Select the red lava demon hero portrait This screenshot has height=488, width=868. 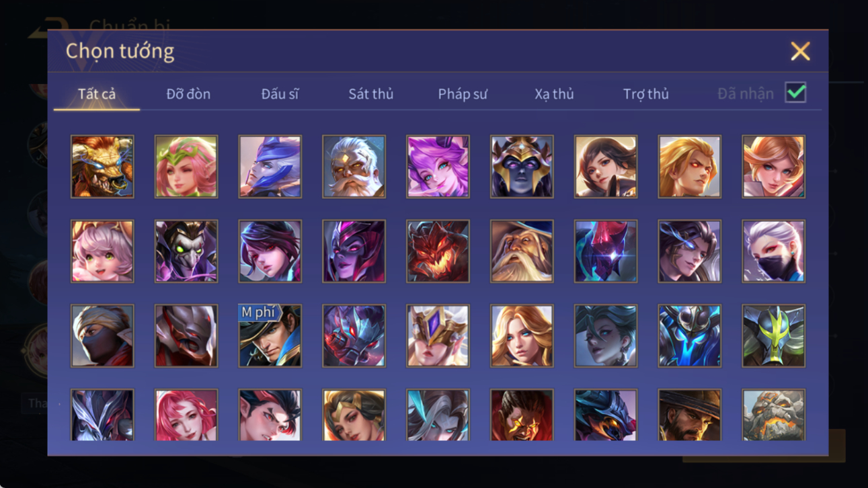438,251
